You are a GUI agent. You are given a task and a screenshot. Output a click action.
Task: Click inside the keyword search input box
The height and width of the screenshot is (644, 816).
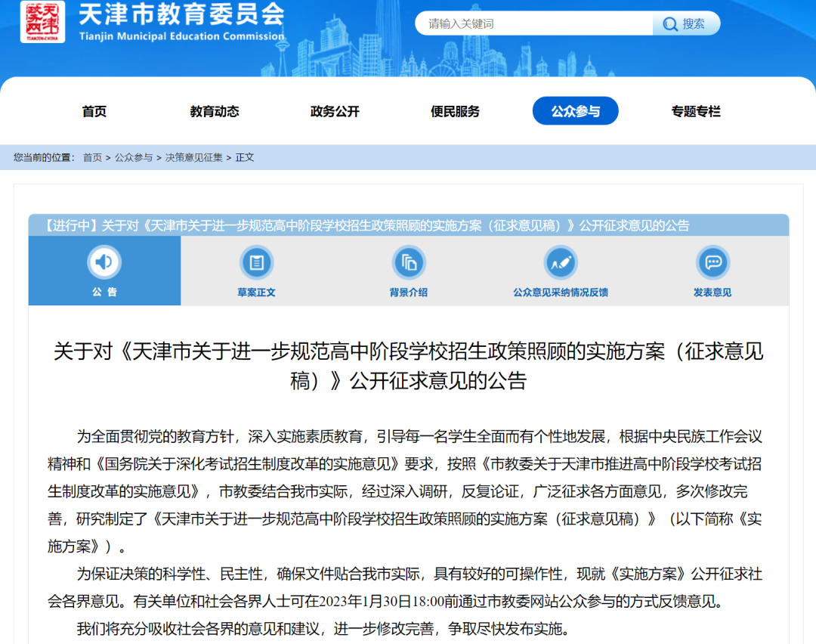(x=529, y=23)
